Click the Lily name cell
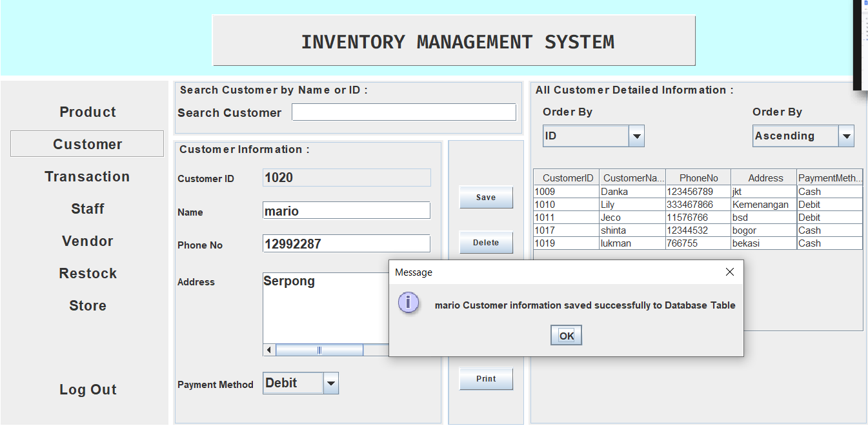Screen dimensions: 868x428 click(x=632, y=205)
